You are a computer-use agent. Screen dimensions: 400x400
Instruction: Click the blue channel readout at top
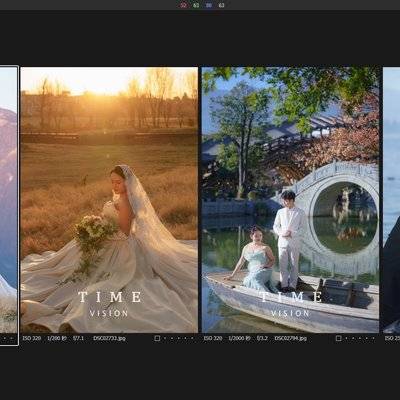pyautogui.click(x=209, y=5)
